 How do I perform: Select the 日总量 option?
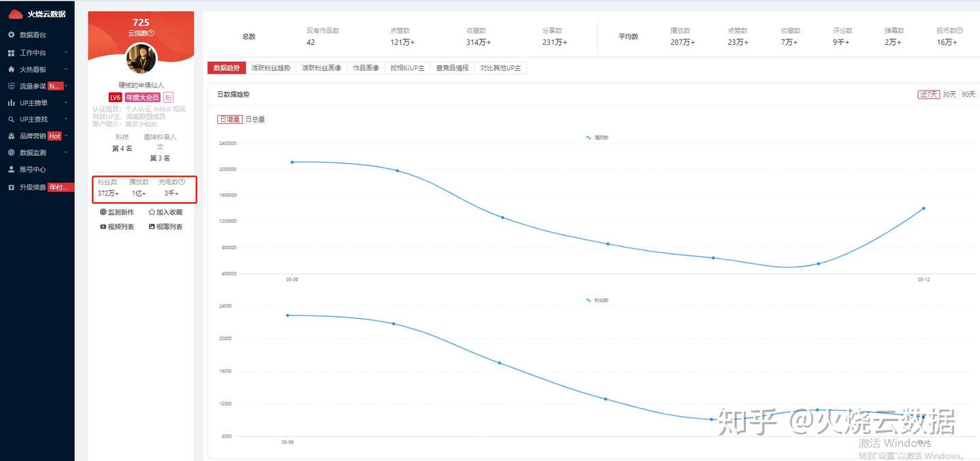click(x=255, y=119)
